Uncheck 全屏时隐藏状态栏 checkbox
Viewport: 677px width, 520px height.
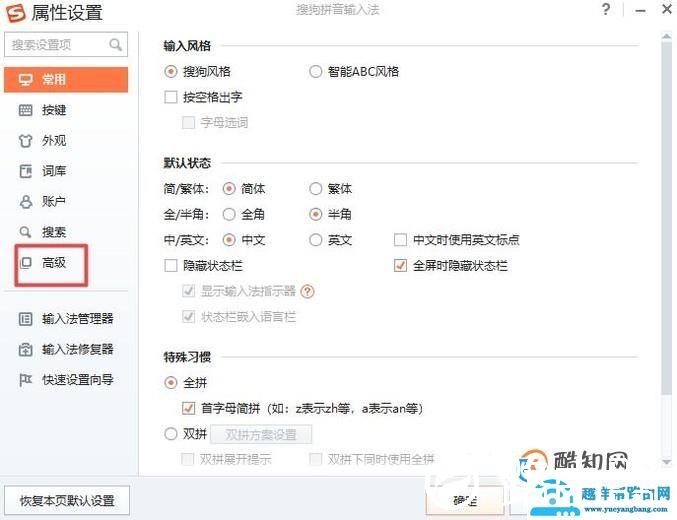coord(401,265)
